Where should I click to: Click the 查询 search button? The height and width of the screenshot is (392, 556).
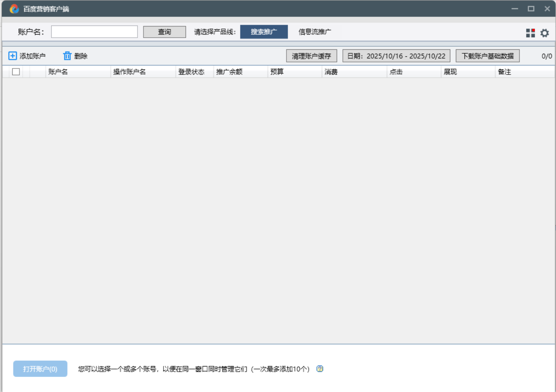164,31
